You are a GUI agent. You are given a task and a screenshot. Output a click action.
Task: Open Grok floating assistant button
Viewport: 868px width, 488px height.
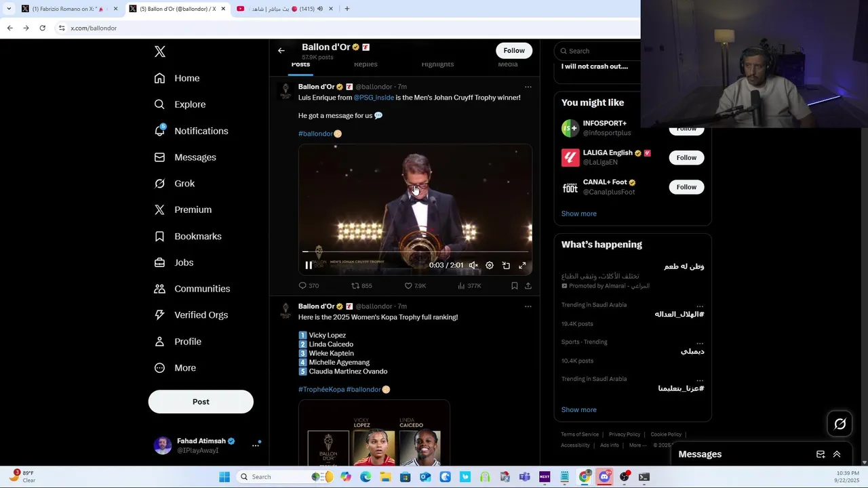(x=840, y=424)
